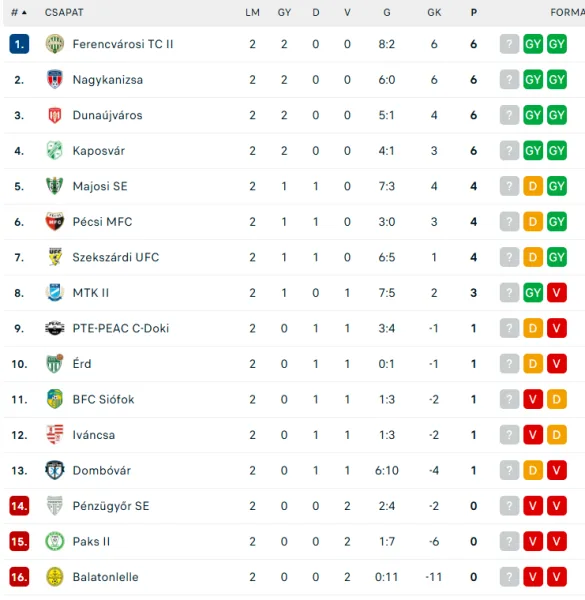Screen dimensions: 585x600
Task: Click the Kaposvár green crest icon
Action: (x=55, y=150)
